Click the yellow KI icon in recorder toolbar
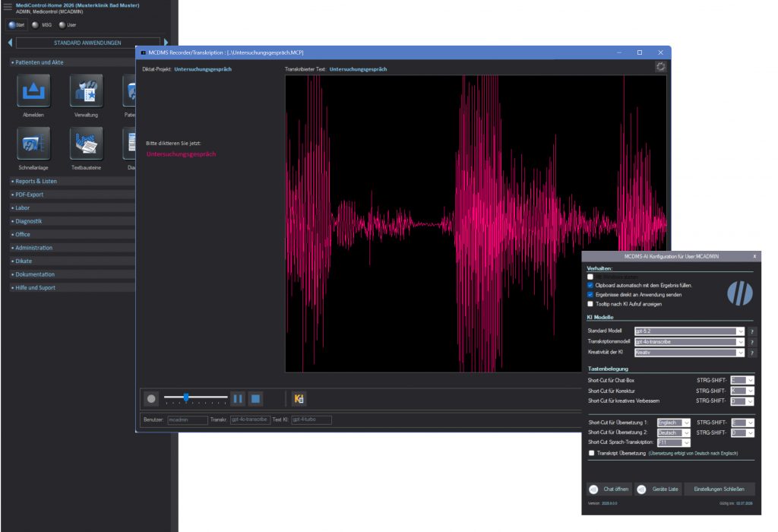The height and width of the screenshot is (532, 778). (x=299, y=398)
